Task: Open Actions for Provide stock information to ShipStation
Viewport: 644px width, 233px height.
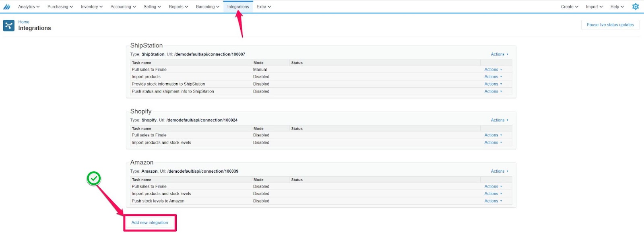Action: click(493, 84)
